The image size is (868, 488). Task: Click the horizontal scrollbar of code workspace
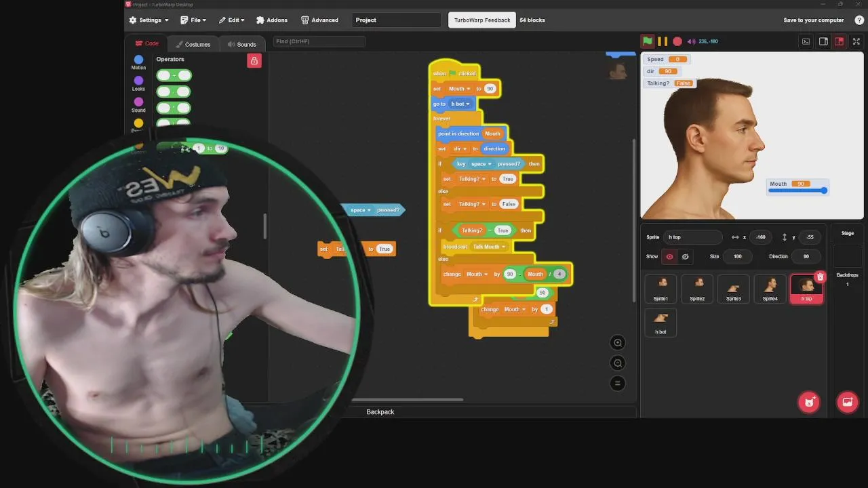pyautogui.click(x=407, y=399)
